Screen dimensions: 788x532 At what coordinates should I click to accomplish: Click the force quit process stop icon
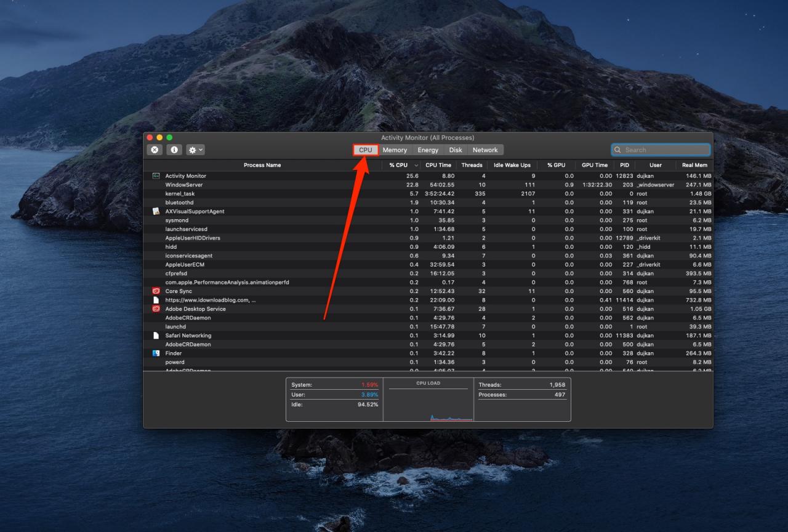pyautogui.click(x=155, y=150)
